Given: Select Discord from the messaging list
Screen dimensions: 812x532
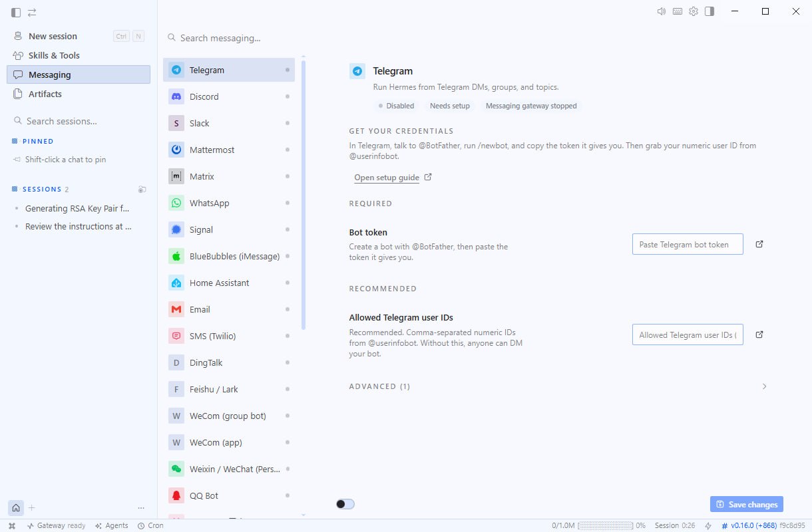Looking at the screenshot, I should (229, 96).
